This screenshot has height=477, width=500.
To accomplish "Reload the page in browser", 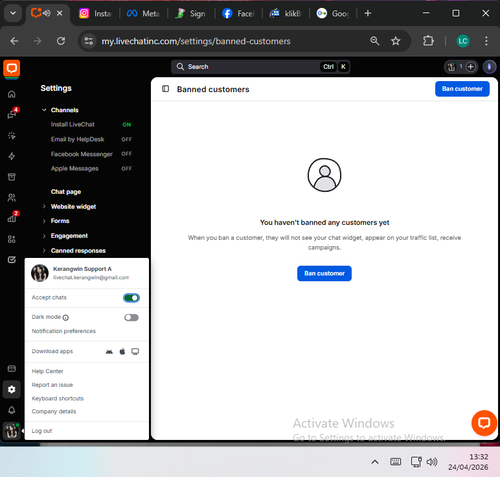I will pos(61,41).
